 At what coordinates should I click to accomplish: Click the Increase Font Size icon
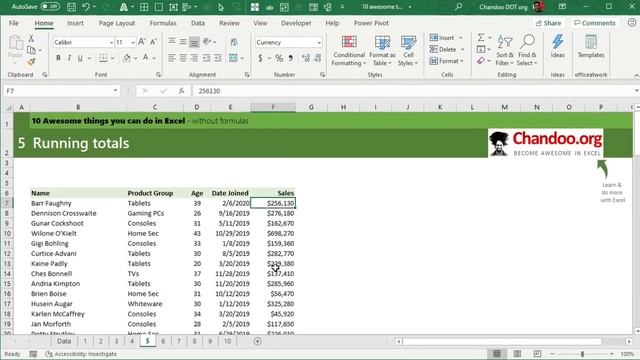pos(142,42)
